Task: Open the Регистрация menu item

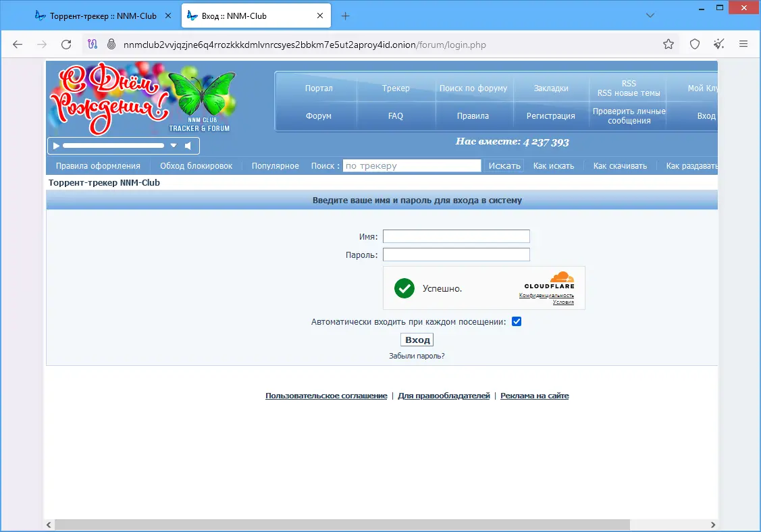Action: coord(551,116)
